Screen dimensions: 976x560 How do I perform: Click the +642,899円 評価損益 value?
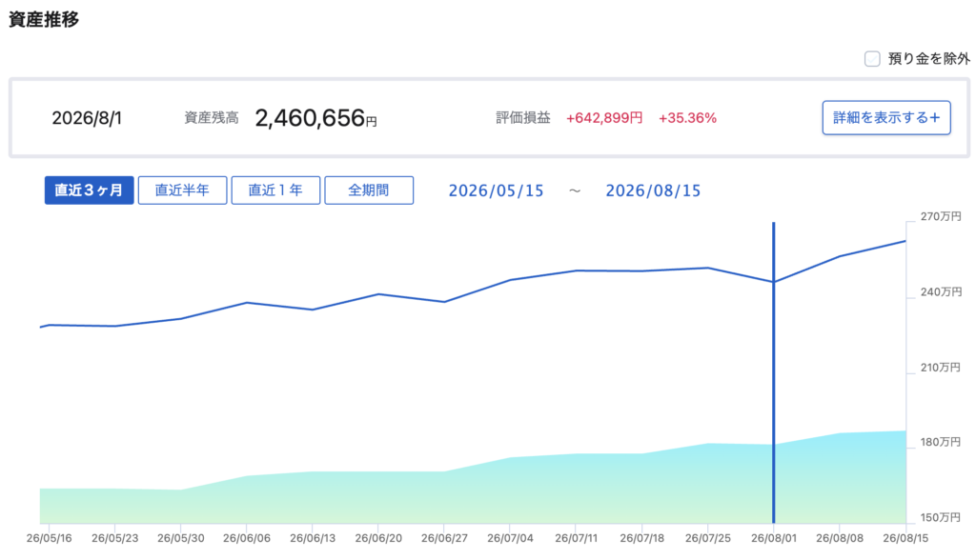pos(604,117)
